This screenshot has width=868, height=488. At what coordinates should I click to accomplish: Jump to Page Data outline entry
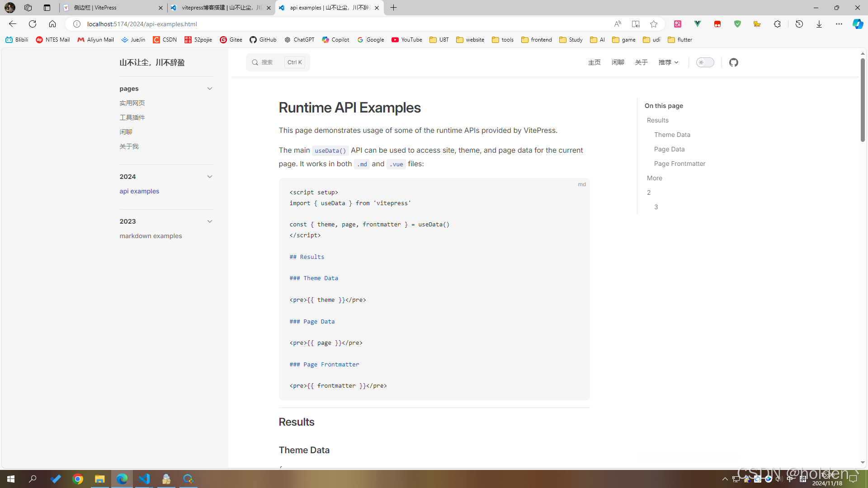coord(669,149)
